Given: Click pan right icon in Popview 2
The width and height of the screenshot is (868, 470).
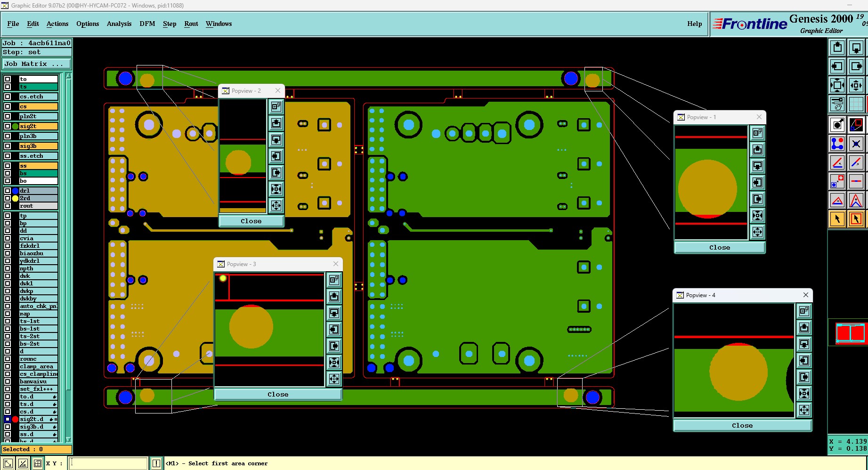Looking at the screenshot, I should tap(276, 172).
